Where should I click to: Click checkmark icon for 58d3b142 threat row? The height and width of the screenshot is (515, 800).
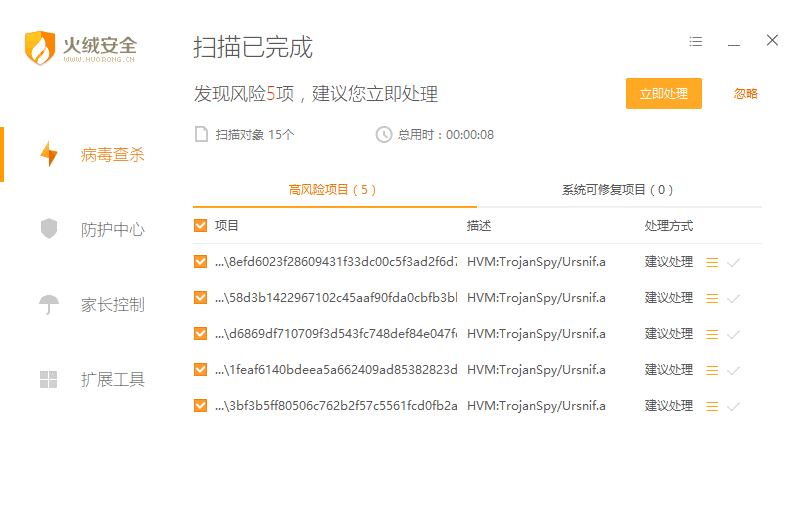(733, 298)
